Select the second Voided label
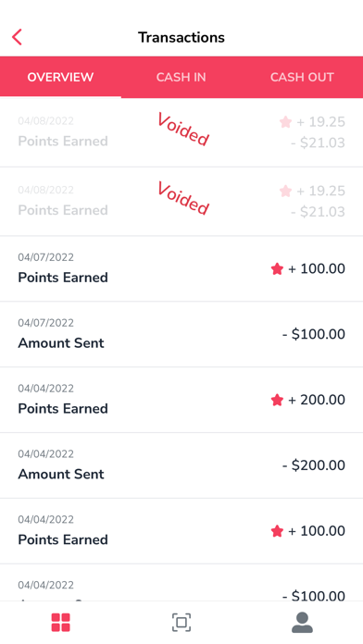The image size is (363, 644). (183, 198)
